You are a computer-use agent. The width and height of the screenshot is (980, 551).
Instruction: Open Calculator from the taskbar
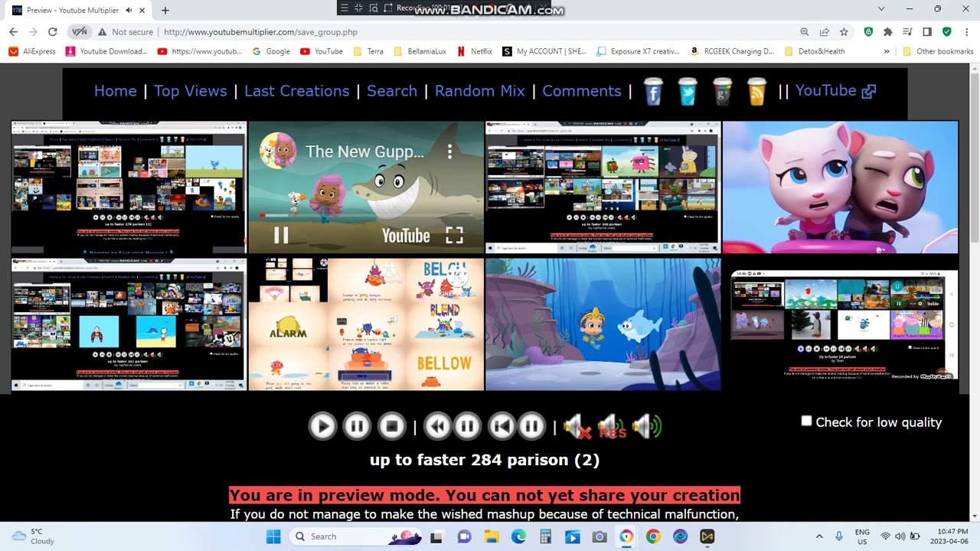(545, 536)
